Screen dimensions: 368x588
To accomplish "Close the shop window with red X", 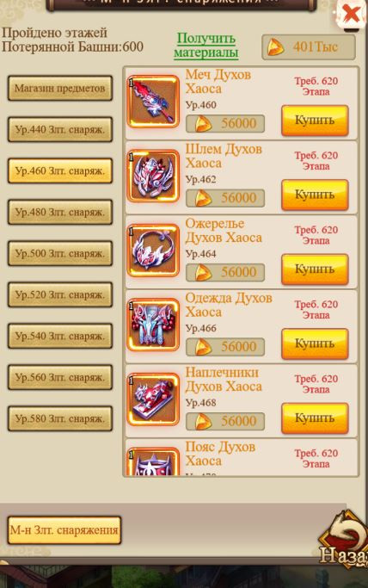I will point(351,15).
